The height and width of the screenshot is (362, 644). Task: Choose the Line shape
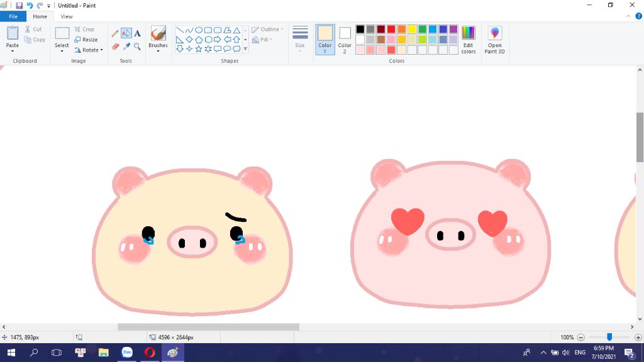(x=179, y=30)
